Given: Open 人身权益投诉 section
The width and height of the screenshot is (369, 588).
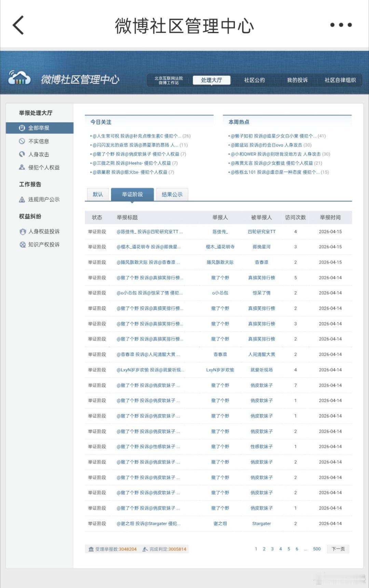Looking at the screenshot, I should tap(44, 232).
